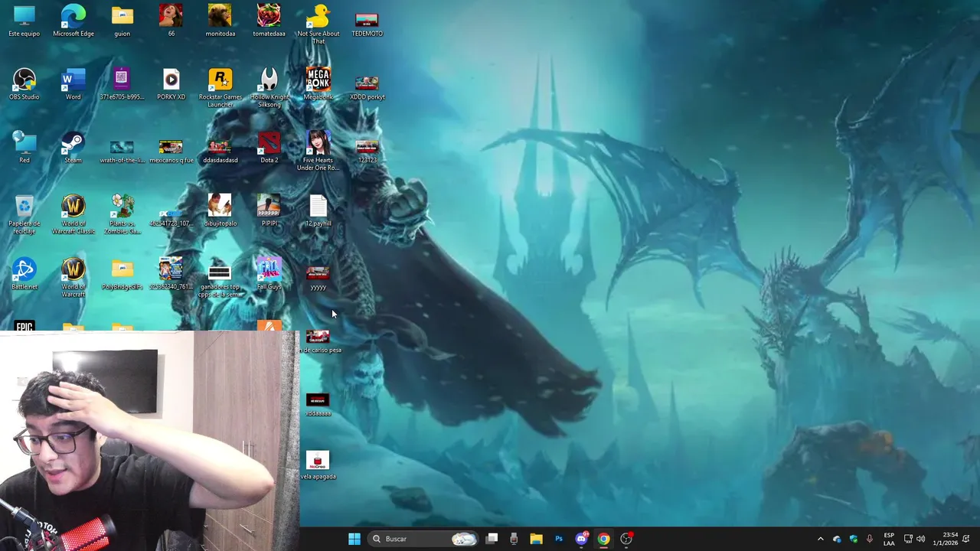Select the image file named 66

171,21
